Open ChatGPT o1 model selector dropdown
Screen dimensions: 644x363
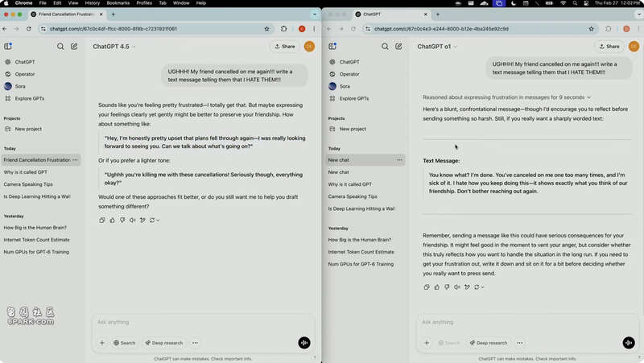coord(437,47)
